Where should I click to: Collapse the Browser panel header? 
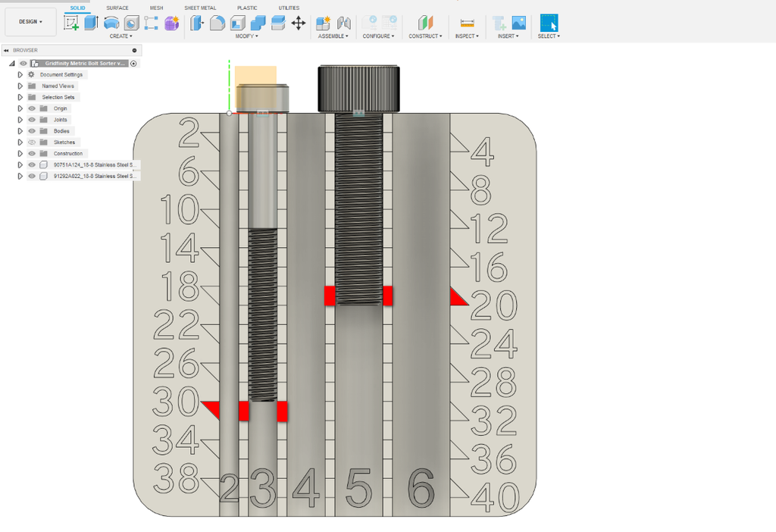point(7,50)
